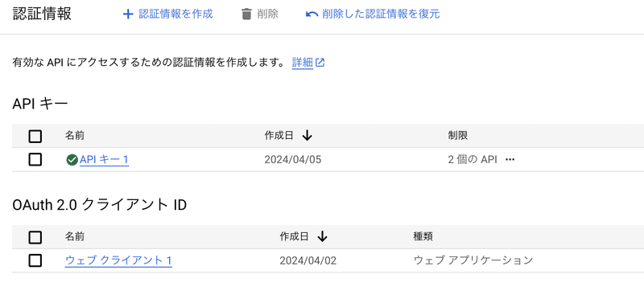Click the external link icon beside 詳細
644x295 pixels.
pyautogui.click(x=320, y=63)
